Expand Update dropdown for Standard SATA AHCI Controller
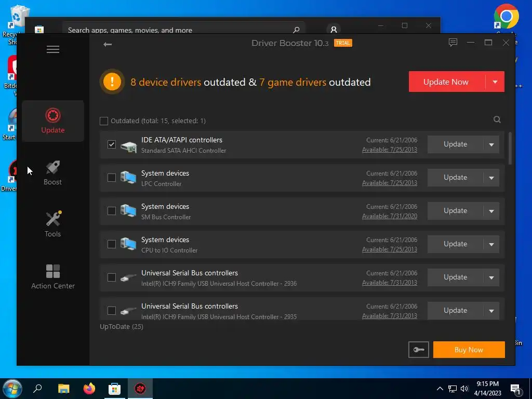 [x=491, y=144]
